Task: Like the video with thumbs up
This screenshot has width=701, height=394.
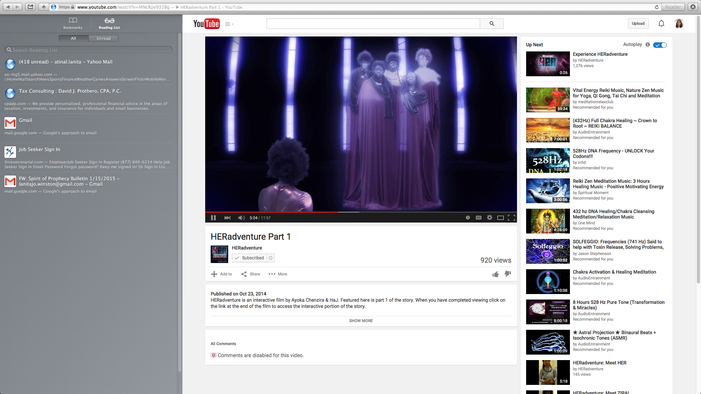Action: click(x=495, y=274)
